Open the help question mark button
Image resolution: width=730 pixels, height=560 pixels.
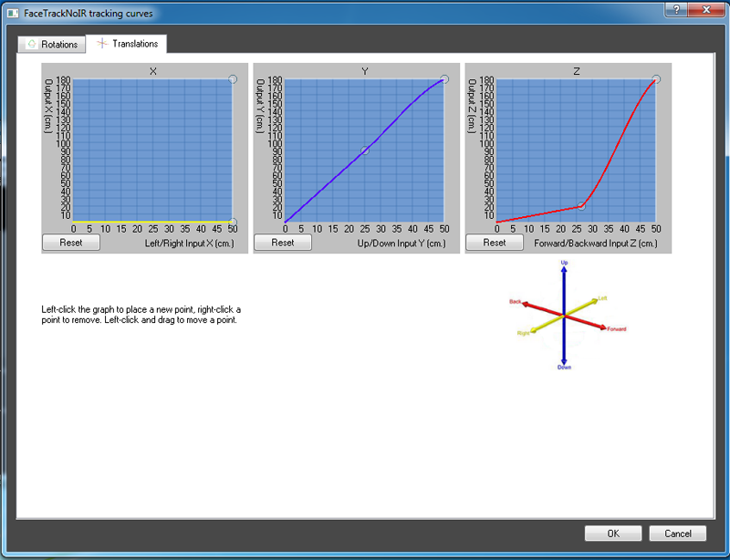(x=676, y=10)
